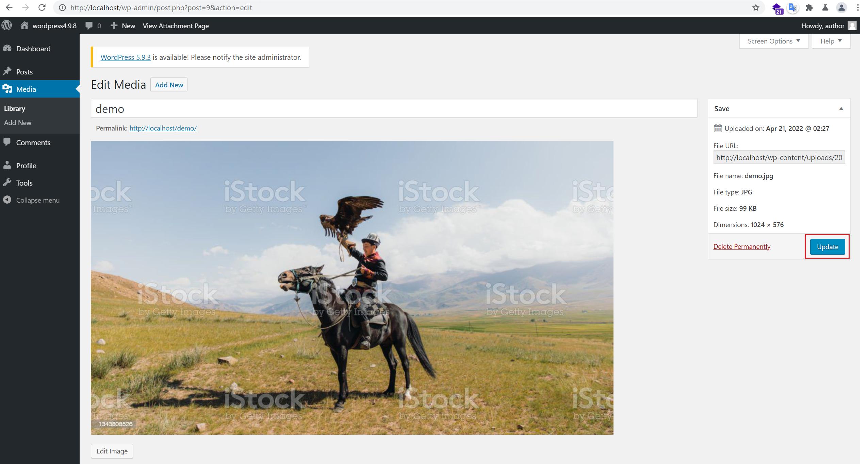Screen dimensions: 868x464
Task: Open the permalink http://localhost/demo/
Action: (163, 128)
